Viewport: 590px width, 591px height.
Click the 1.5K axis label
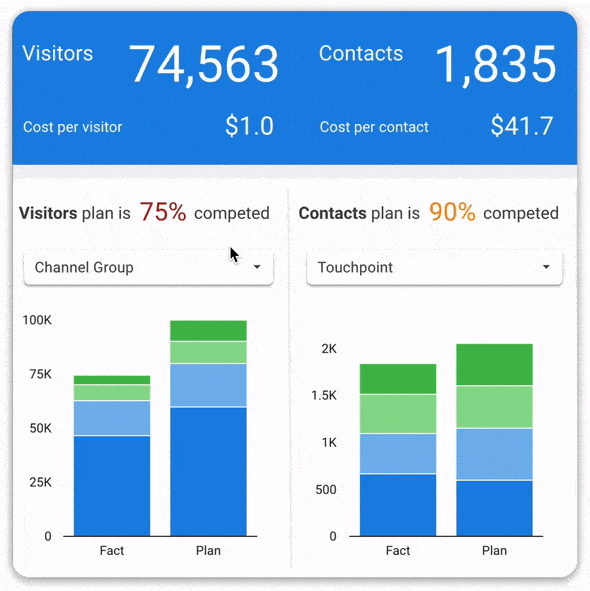(x=324, y=395)
